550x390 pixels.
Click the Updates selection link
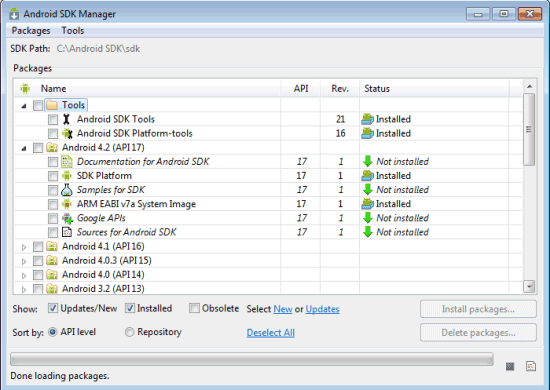click(x=322, y=309)
